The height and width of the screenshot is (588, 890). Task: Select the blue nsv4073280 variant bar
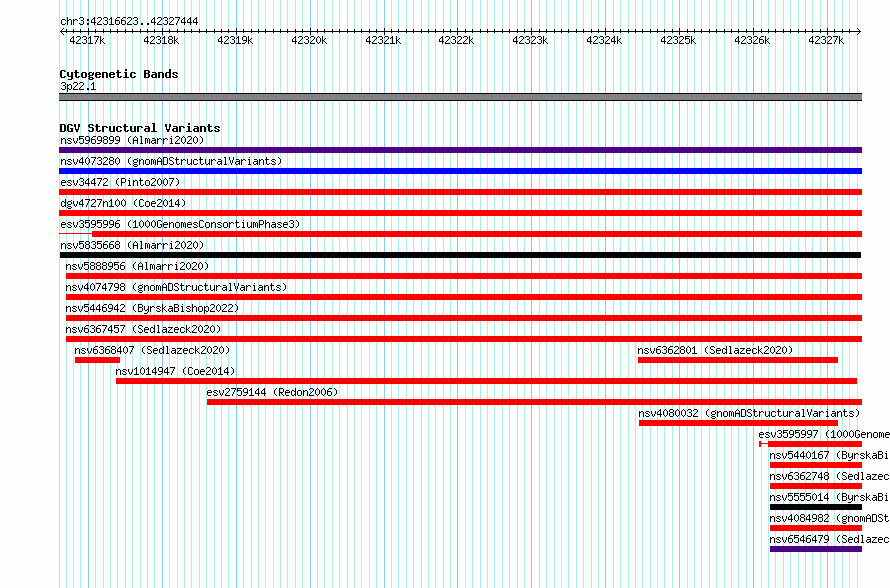point(460,171)
